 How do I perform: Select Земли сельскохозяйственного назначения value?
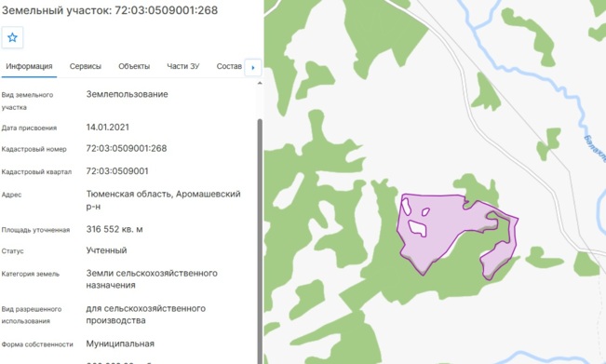(x=152, y=279)
